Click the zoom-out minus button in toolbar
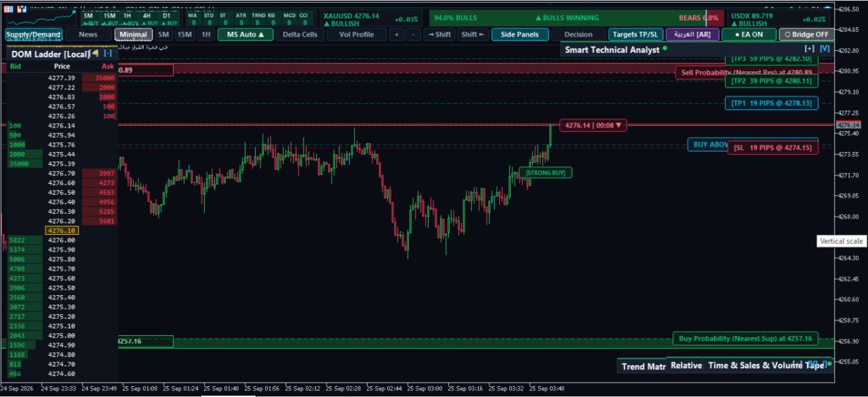868x397 pixels. pyautogui.click(x=414, y=35)
